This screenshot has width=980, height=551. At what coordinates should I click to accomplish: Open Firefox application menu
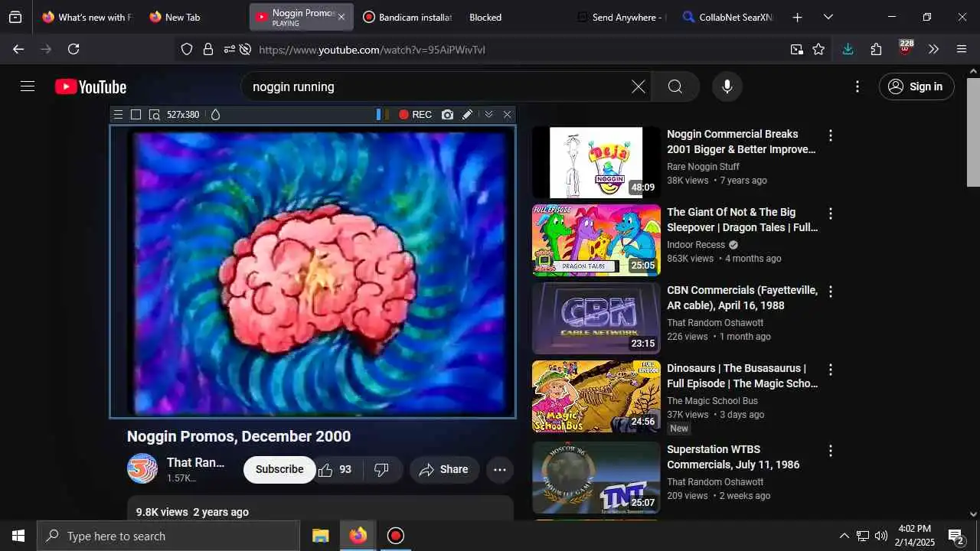click(962, 49)
